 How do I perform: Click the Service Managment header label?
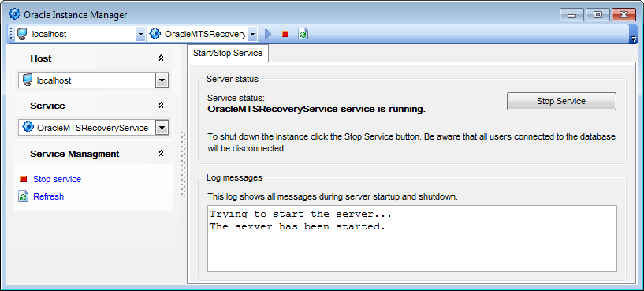75,154
